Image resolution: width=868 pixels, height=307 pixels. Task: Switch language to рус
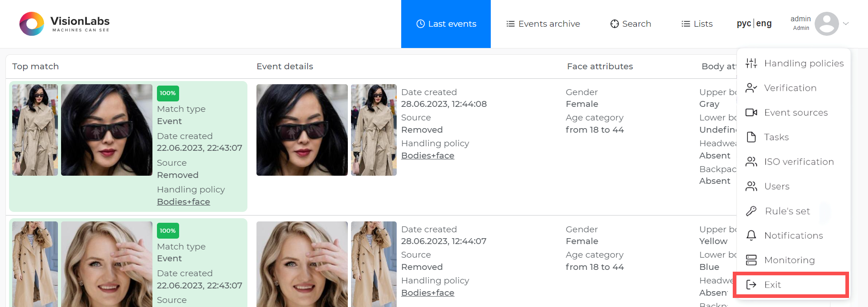point(744,24)
